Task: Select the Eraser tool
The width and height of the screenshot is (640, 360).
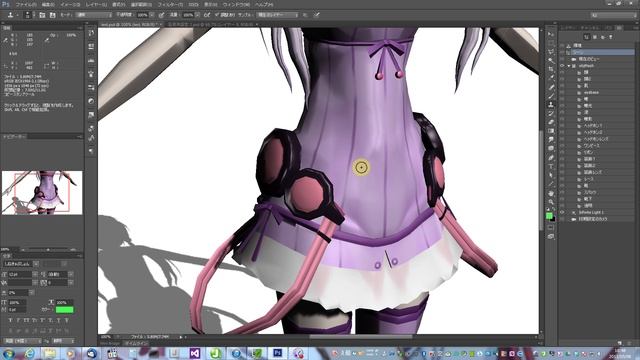Action: tap(551, 122)
